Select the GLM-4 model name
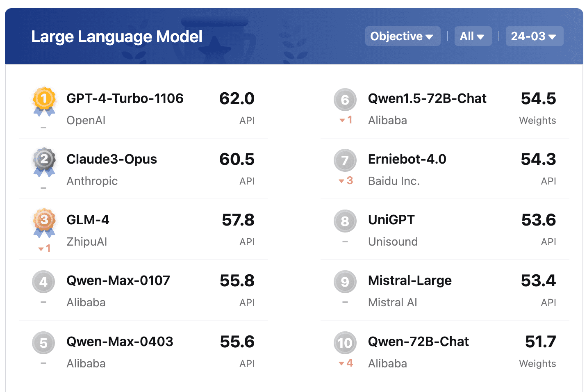Screen dimensions: 587x392 [88, 220]
